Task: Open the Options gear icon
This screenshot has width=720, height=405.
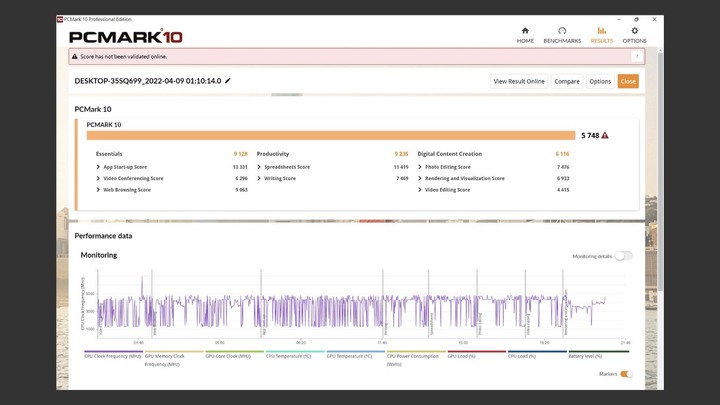Action: (635, 31)
